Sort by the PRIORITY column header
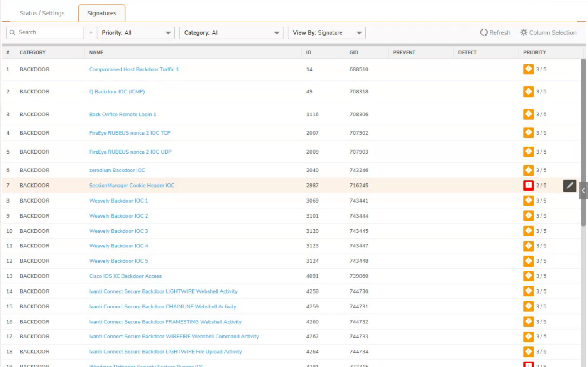The width and height of the screenshot is (588, 367). [x=534, y=52]
